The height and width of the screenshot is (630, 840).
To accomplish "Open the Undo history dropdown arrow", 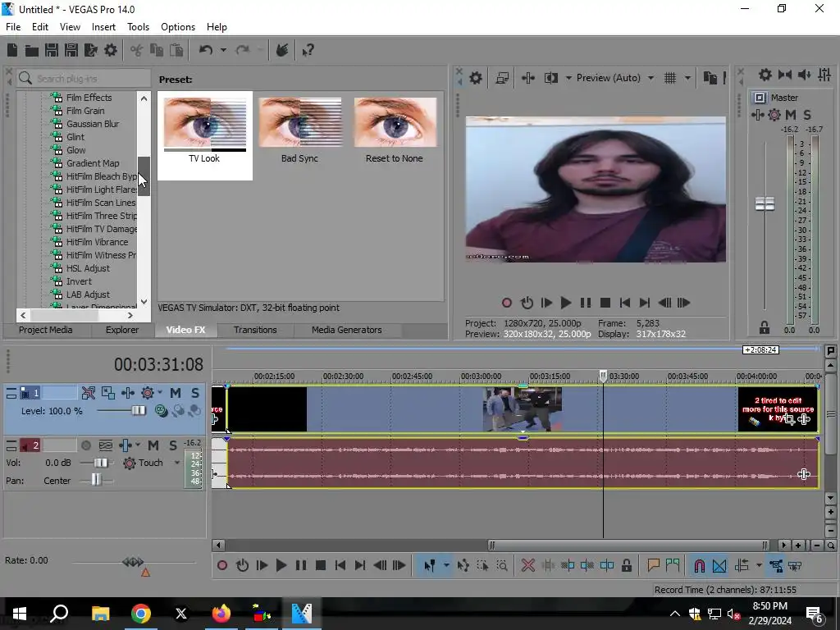I will 223,50.
